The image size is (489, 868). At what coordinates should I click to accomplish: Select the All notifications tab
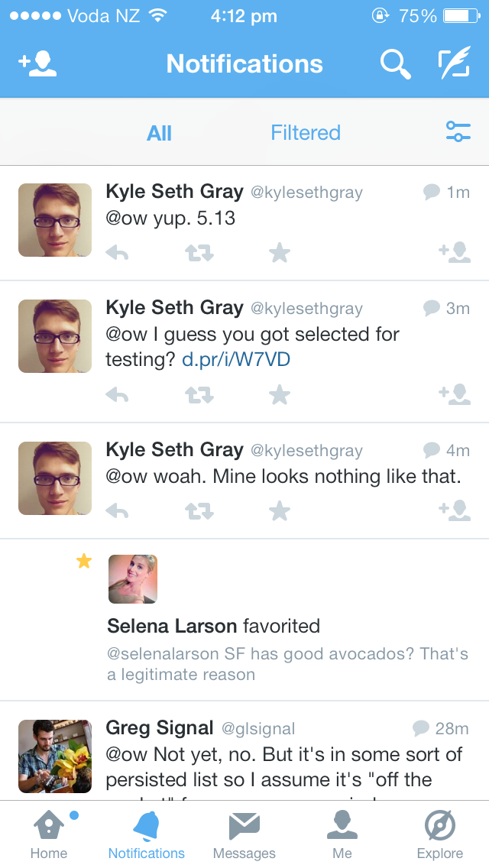pos(159,133)
